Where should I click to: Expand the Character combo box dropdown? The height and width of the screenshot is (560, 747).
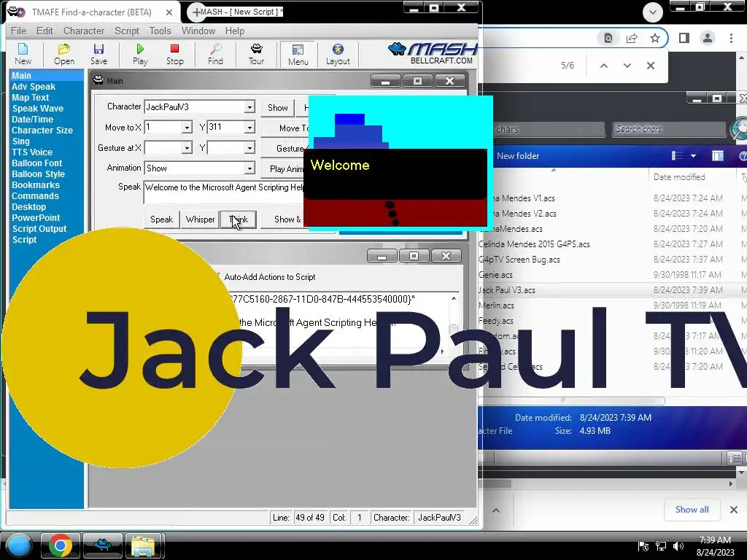249,107
